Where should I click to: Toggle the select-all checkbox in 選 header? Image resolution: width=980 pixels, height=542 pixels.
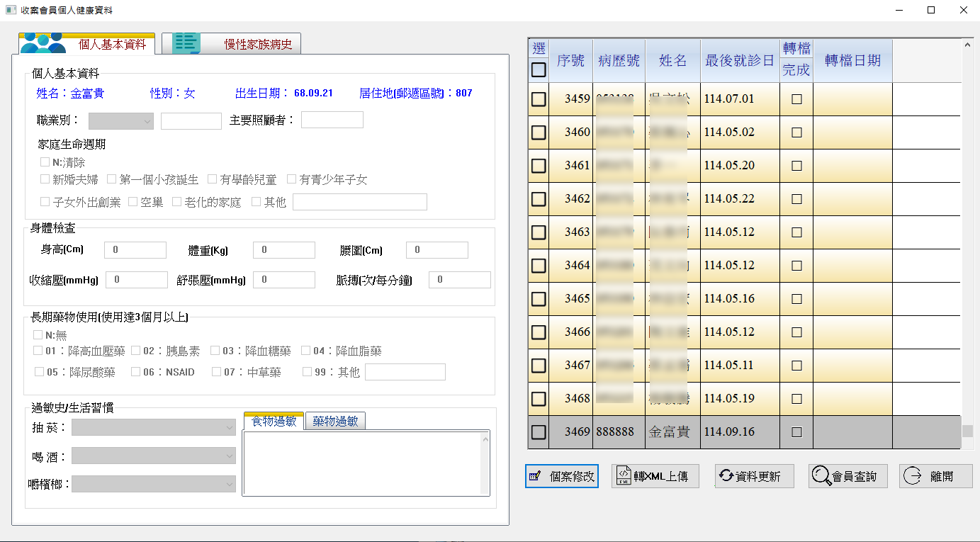(539, 69)
